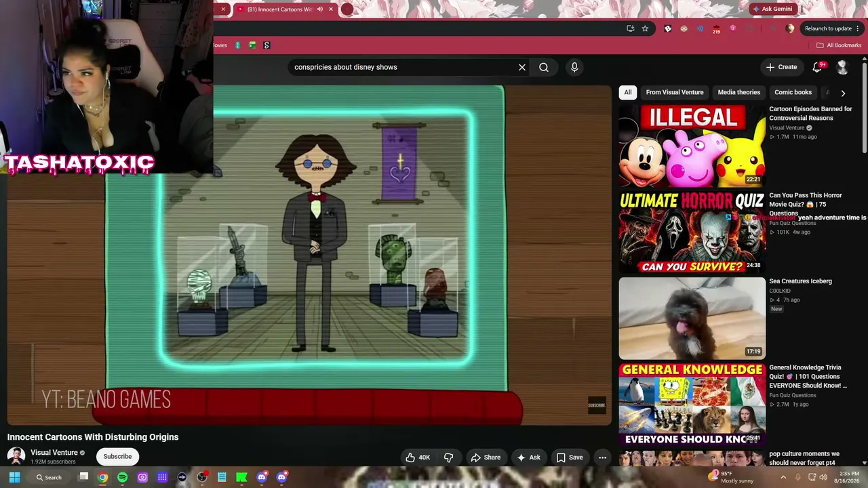The height and width of the screenshot is (488, 868).
Task: Open the first Discord taskbar icon
Action: pos(262,477)
